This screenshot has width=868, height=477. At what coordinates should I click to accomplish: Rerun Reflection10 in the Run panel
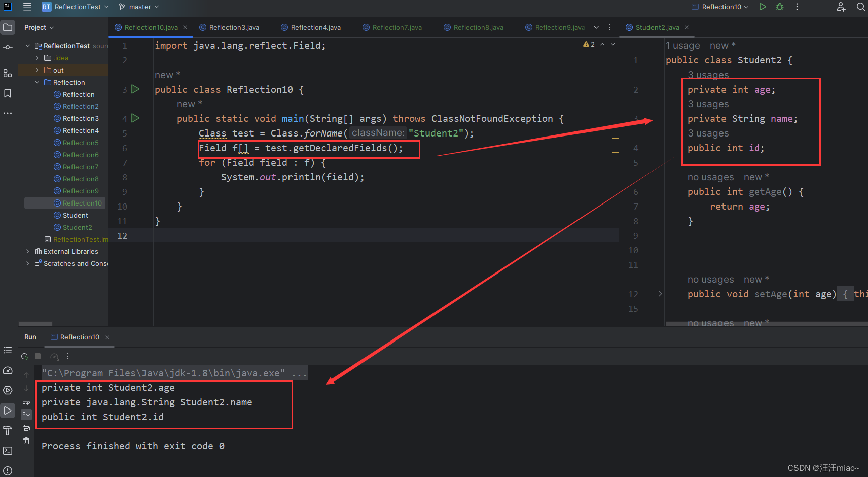(x=24, y=356)
